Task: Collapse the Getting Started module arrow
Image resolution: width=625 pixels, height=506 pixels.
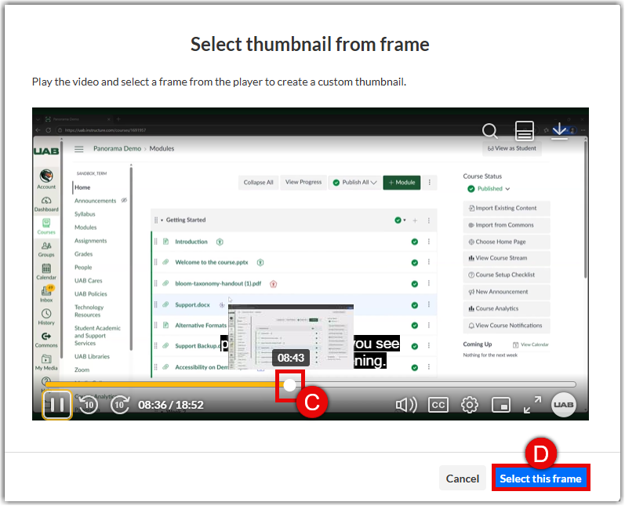Action: click(x=162, y=220)
